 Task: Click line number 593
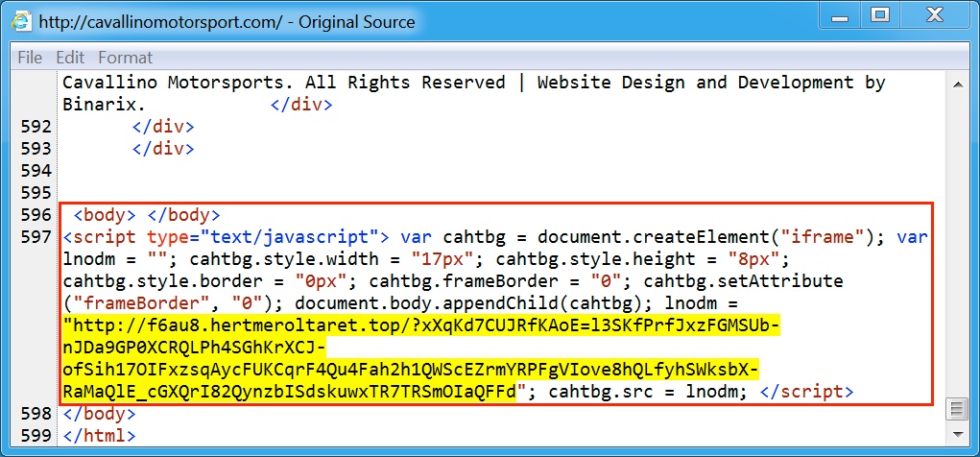37,149
